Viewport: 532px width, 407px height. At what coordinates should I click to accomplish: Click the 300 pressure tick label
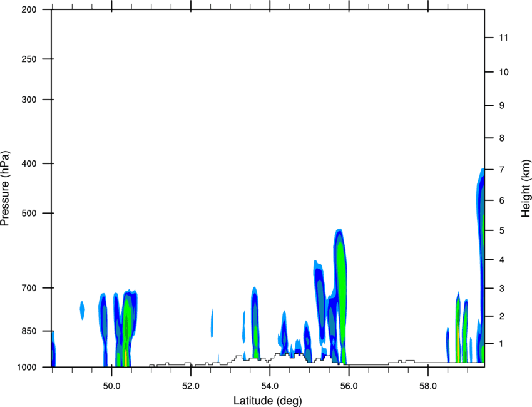[29, 100]
